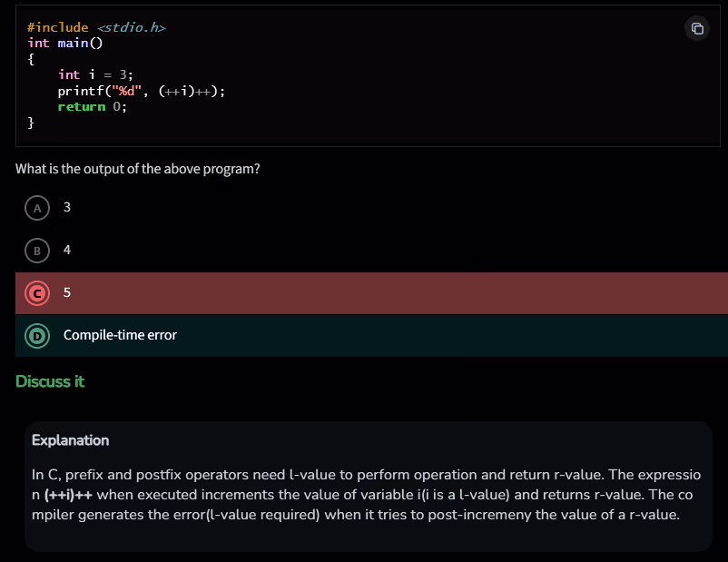This screenshot has height=562, width=728.
Task: Click the "#include <stdio.h>" code line
Action: 96,28
